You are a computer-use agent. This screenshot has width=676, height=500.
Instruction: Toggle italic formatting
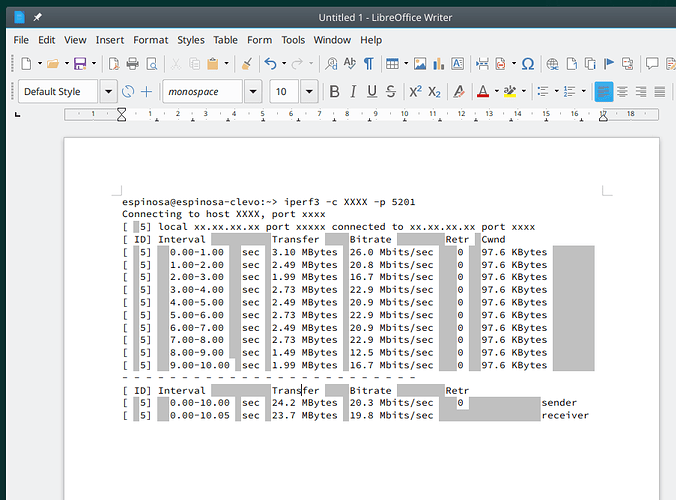353,91
